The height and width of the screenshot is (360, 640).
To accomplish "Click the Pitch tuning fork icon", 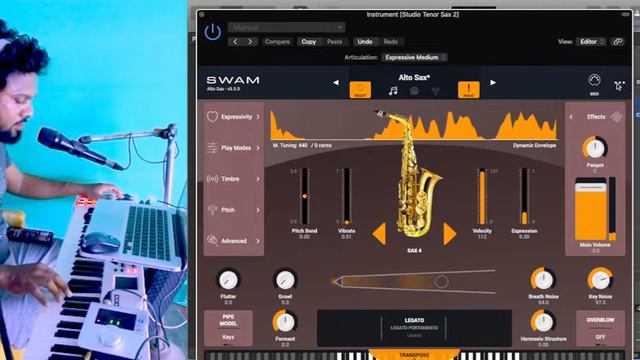I will [212, 210].
